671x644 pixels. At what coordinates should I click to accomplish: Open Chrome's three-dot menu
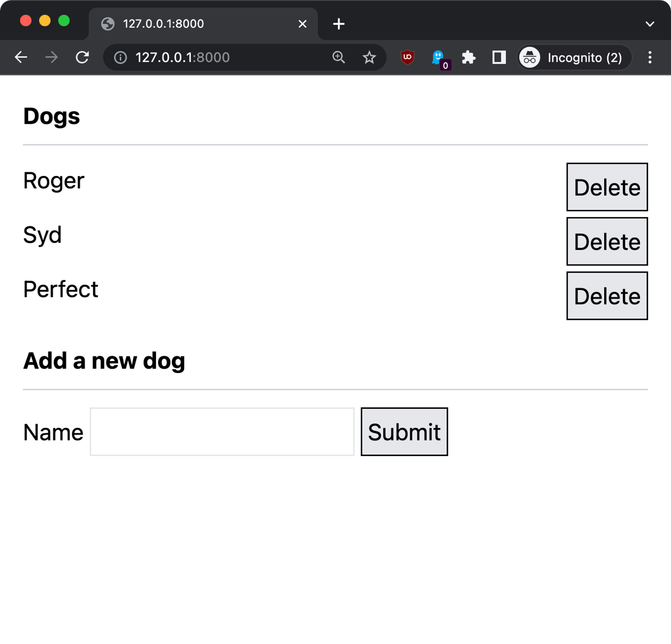[650, 58]
